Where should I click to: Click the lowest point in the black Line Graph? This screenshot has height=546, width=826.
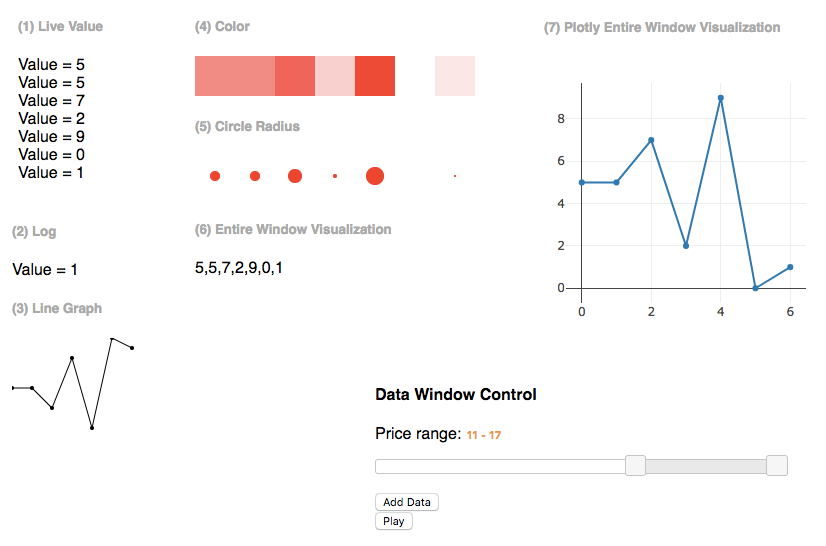pos(92,428)
